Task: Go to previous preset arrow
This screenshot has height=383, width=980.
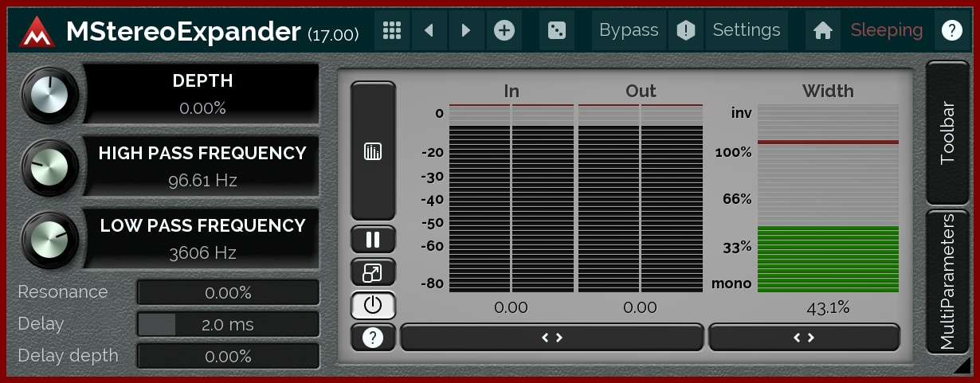Action: tap(429, 30)
